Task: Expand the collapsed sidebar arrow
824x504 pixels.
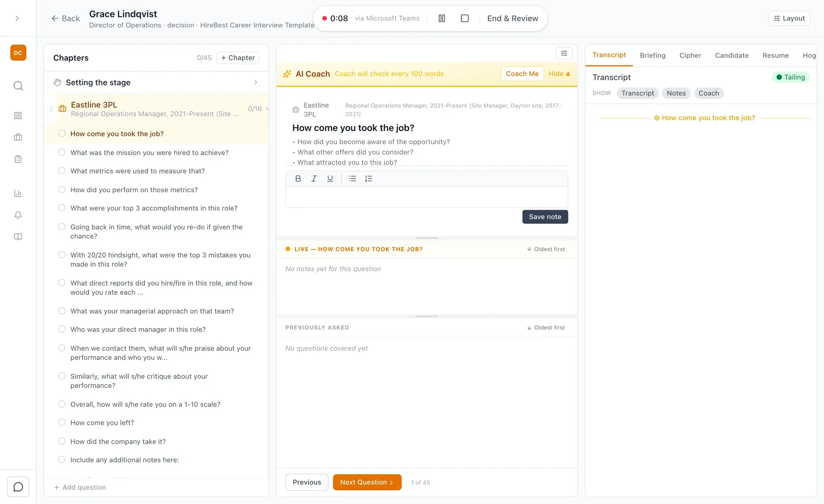Action: pyautogui.click(x=17, y=18)
